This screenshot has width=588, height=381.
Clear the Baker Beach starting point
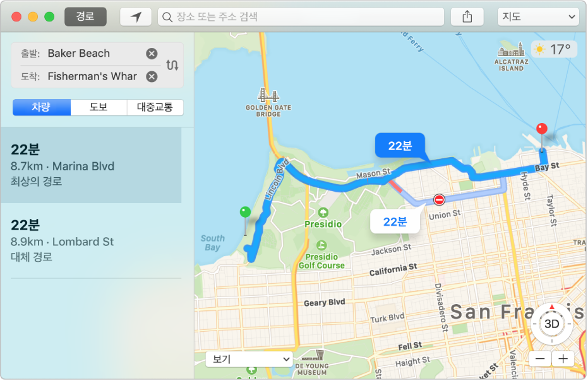point(152,54)
